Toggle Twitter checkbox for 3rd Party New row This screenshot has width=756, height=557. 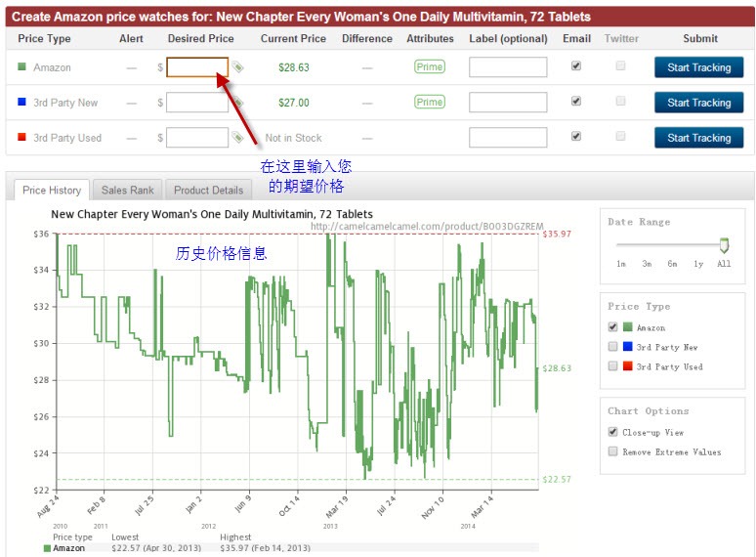(x=620, y=101)
